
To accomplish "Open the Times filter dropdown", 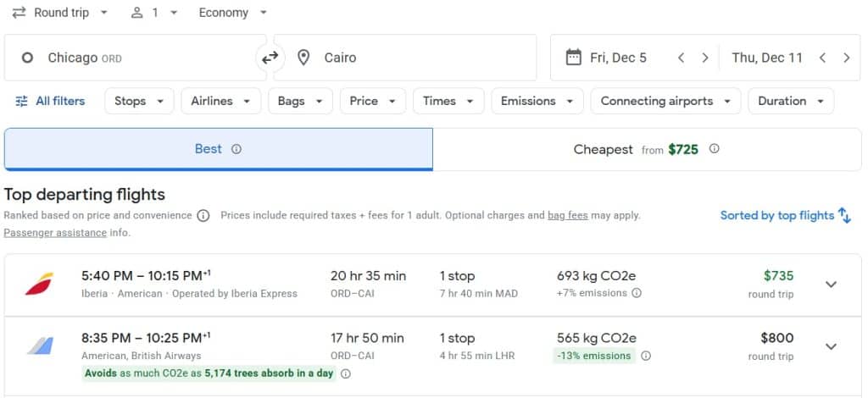I will click(x=448, y=101).
